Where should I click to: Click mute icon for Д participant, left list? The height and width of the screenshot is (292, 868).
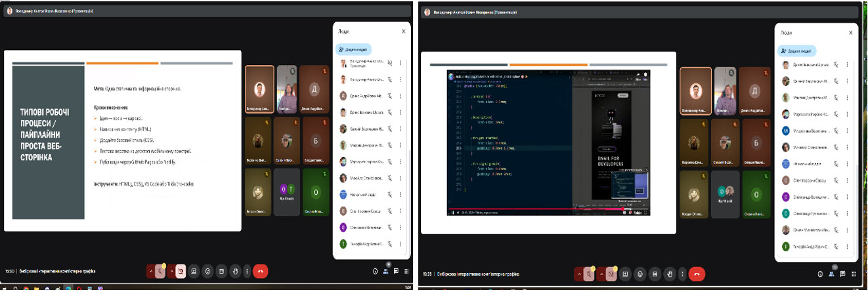click(389, 96)
